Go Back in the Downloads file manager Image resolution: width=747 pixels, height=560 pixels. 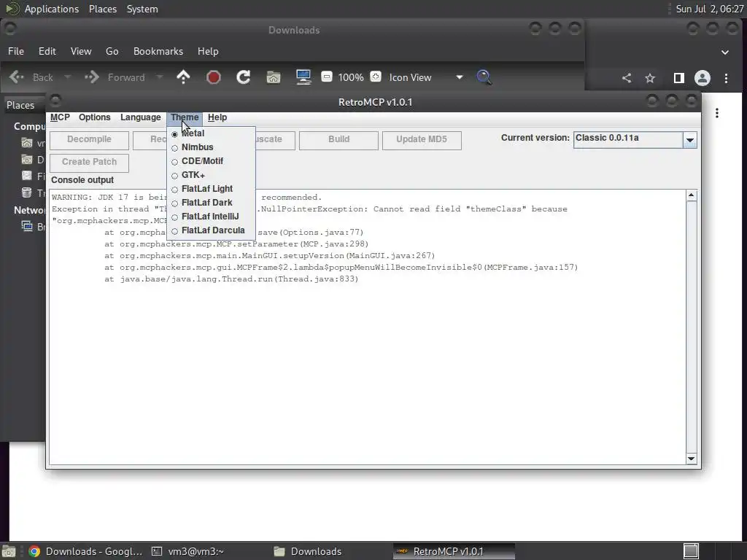(31, 77)
